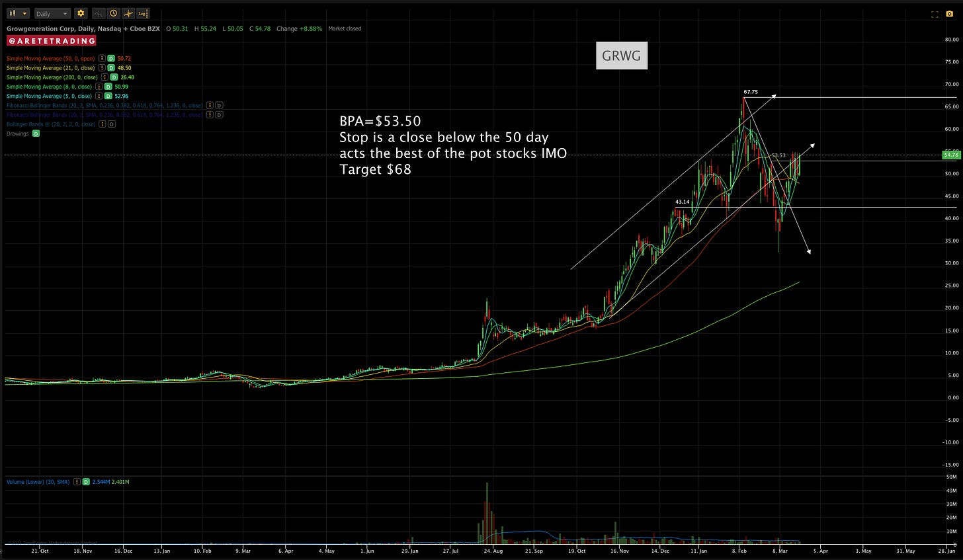Image resolution: width=963 pixels, height=560 pixels.
Task: Click the 24. Aug date axis label
Action: [493, 551]
